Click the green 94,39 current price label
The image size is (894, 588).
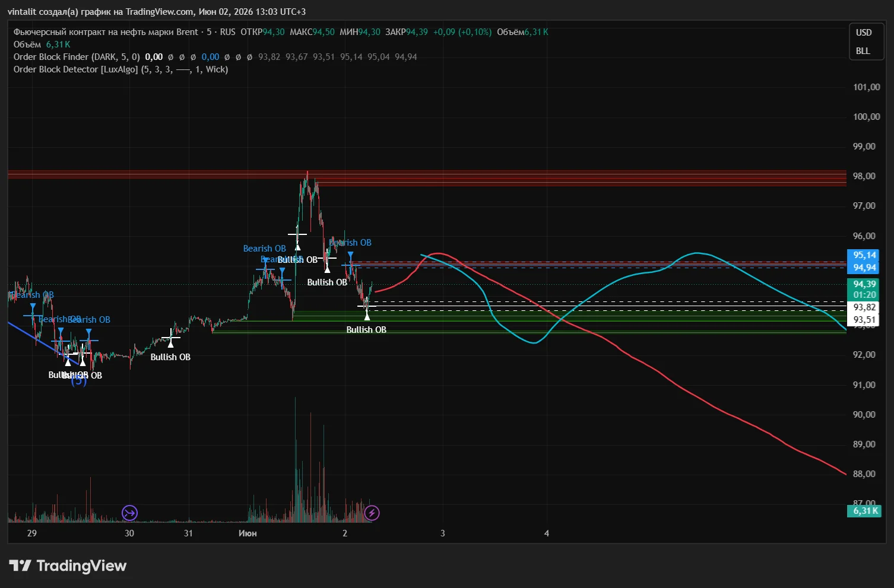point(864,284)
